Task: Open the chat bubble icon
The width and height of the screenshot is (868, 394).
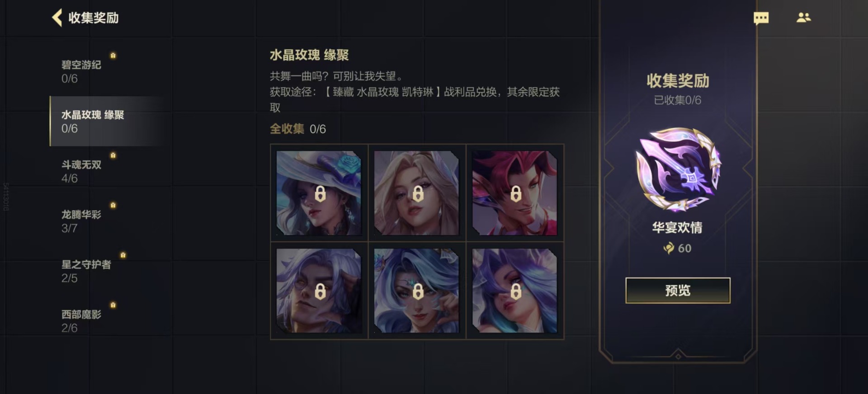Action: coord(761,18)
